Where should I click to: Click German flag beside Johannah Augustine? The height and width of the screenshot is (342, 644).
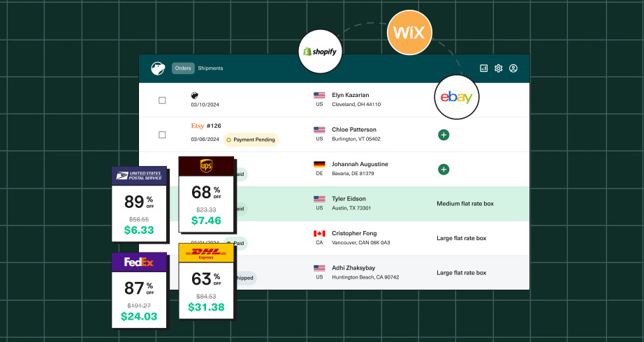pos(319,164)
